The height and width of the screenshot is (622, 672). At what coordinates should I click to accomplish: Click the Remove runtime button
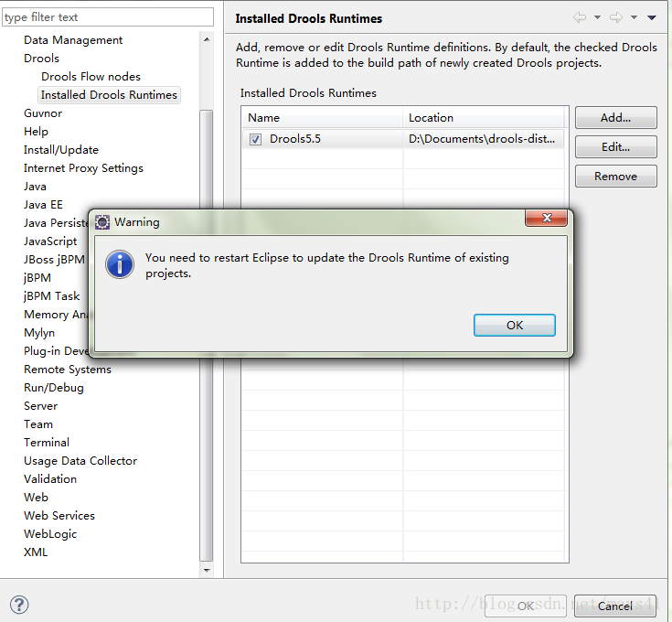pos(616,177)
